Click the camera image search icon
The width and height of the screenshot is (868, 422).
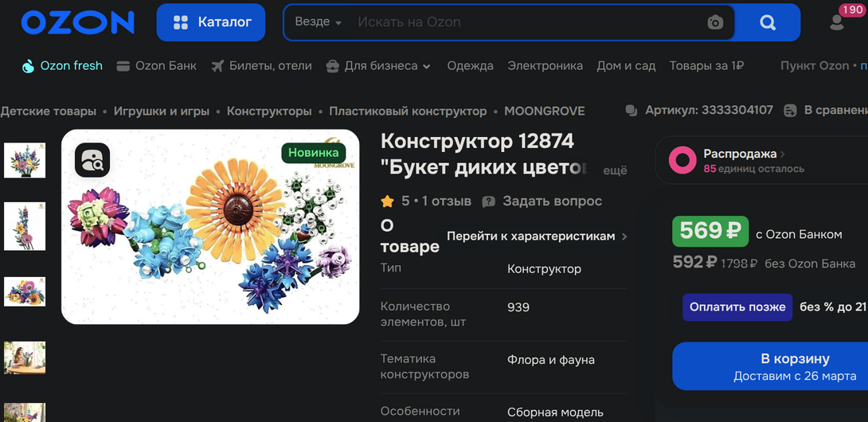pos(715,22)
